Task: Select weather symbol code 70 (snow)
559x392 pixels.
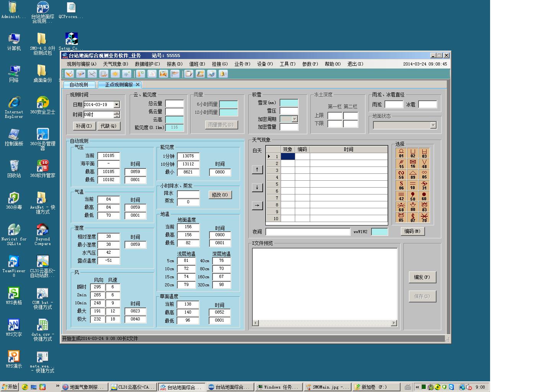Action: [424, 217]
